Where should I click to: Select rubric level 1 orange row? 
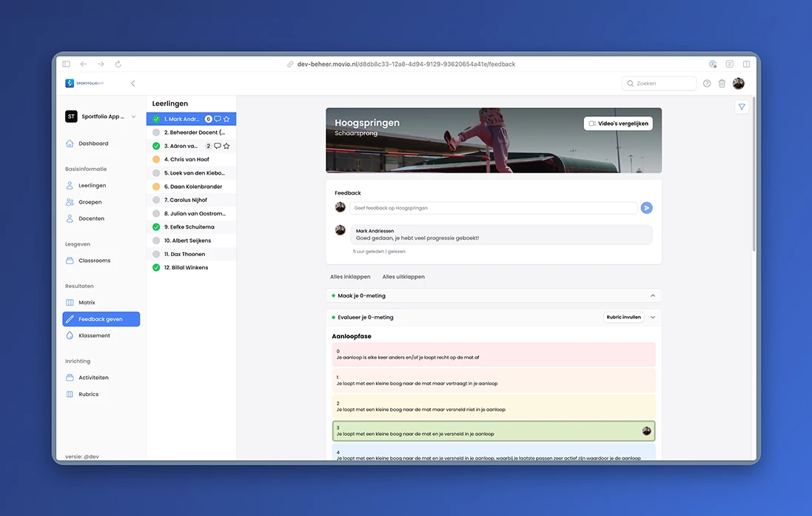(494, 381)
